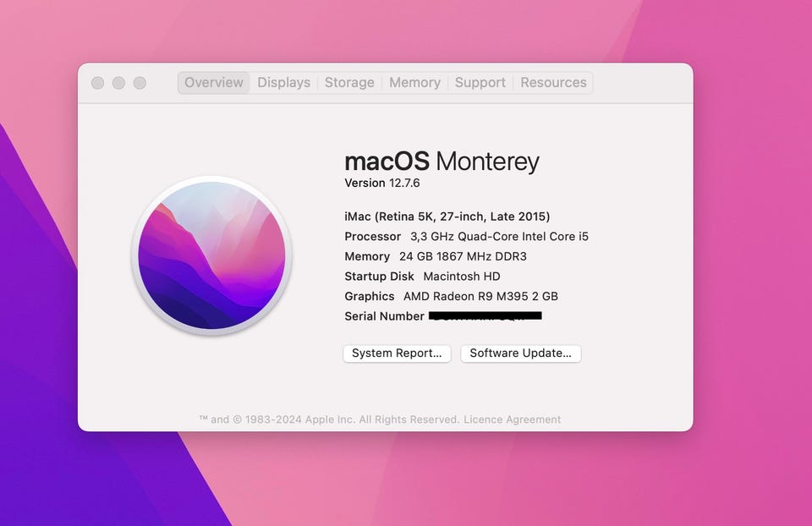
Task: Click the Startup Disk label
Action: (x=379, y=277)
